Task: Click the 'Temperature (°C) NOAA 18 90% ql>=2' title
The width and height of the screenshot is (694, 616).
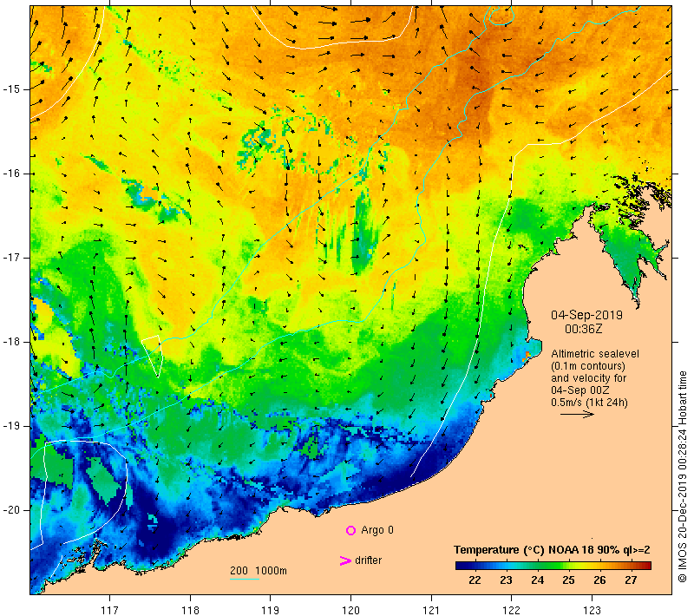Action: 552,550
